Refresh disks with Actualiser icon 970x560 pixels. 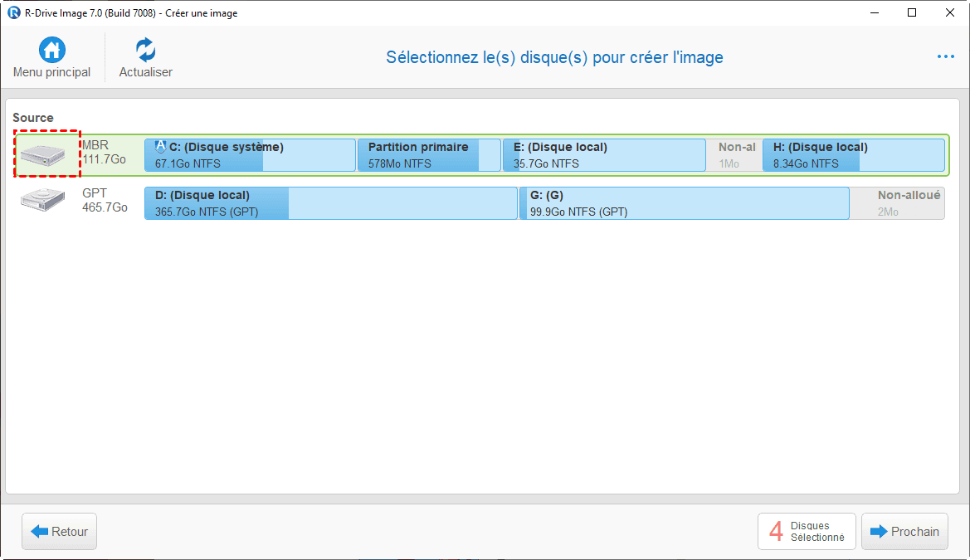145,50
